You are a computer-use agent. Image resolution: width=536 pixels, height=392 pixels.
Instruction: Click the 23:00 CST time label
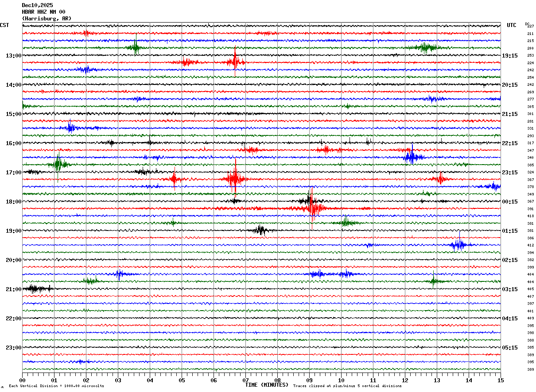pos(13,348)
